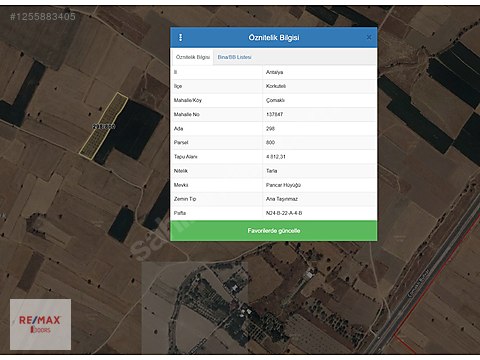Click the Tapu Alanı value 4.812,31
The image size is (480, 360).
click(x=276, y=157)
